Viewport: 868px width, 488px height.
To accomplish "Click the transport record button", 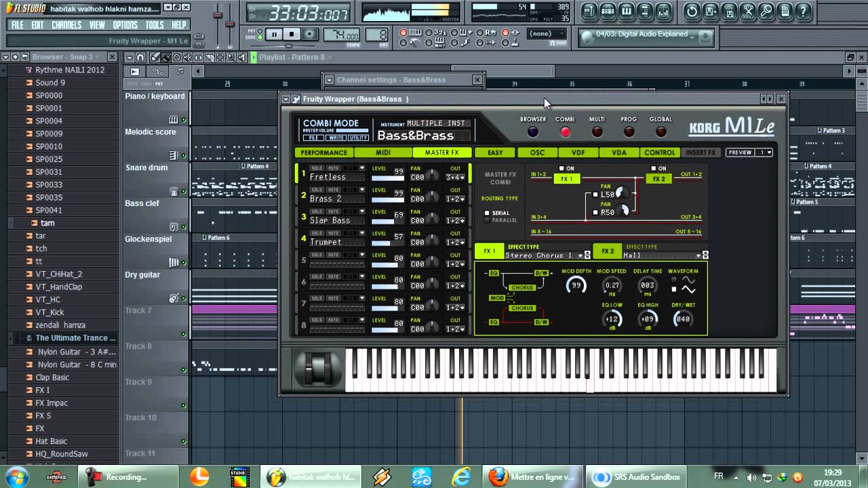I will tap(310, 35).
